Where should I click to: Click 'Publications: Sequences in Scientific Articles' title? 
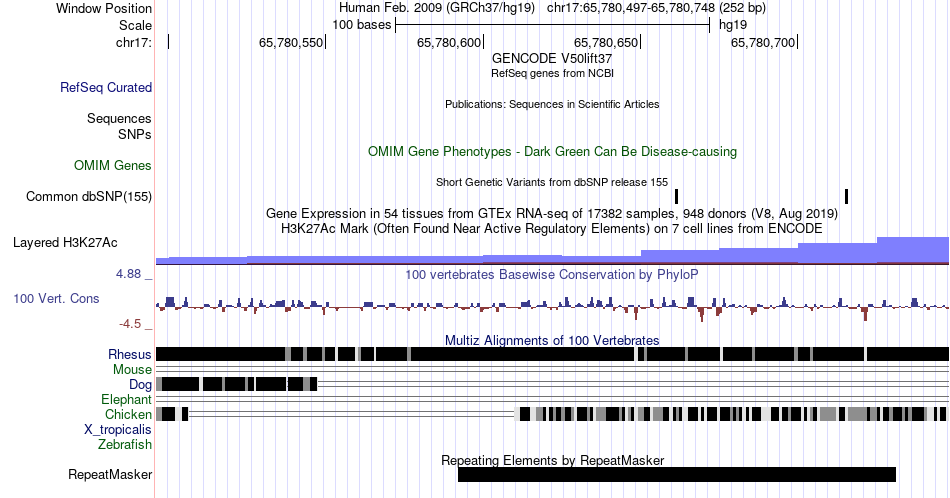point(552,104)
